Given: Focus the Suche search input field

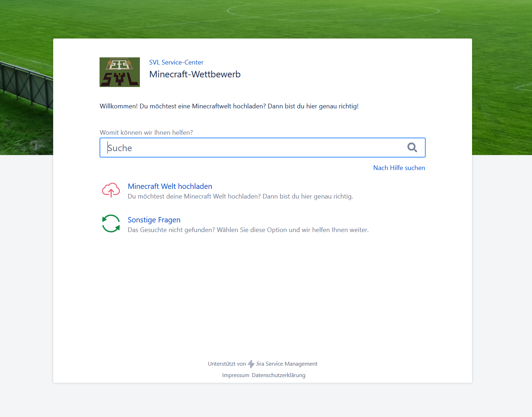Looking at the screenshot, I should coord(253,148).
